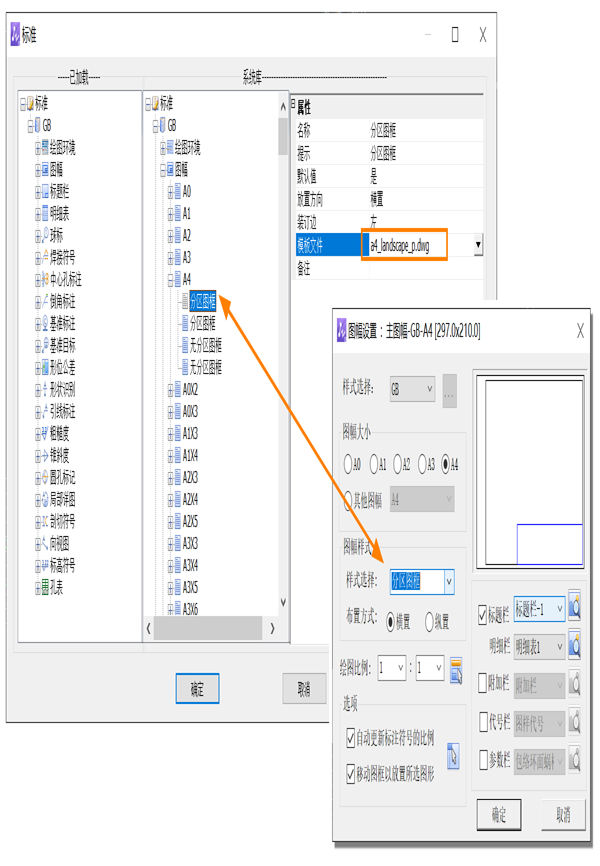Click 确定 in the 图幅设置 dialog
Image resolution: width=600 pixels, height=866 pixels.
tap(499, 814)
